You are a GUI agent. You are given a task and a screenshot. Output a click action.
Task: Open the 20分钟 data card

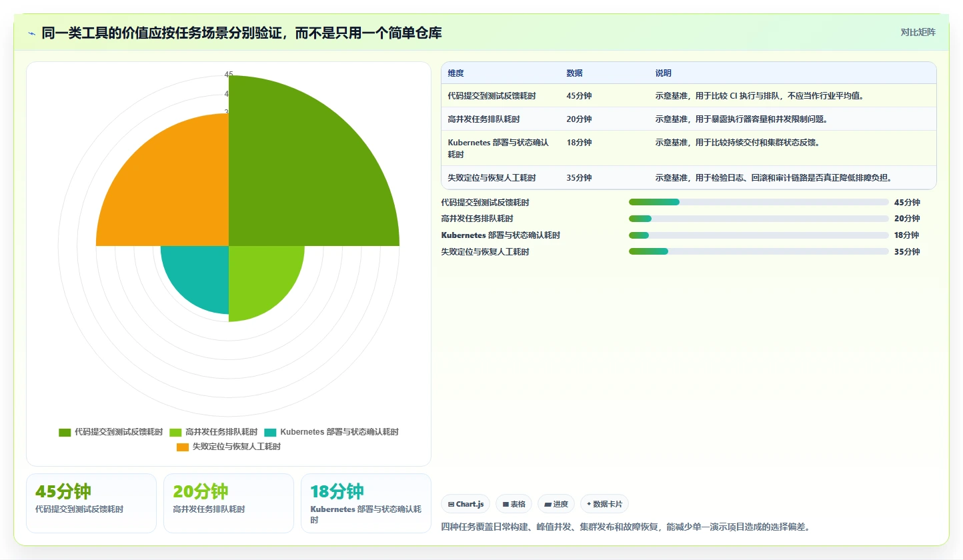click(x=229, y=503)
